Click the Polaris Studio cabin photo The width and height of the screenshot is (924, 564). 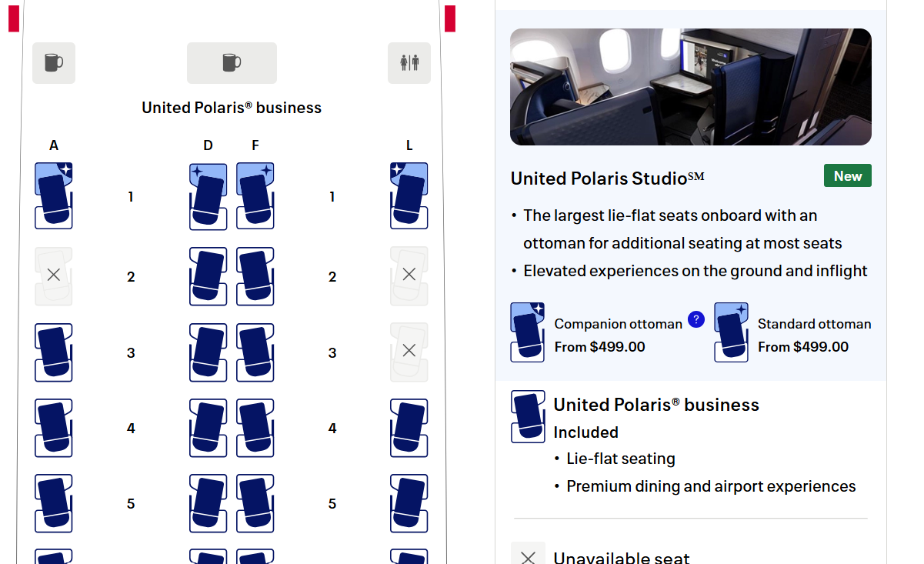pyautogui.click(x=690, y=86)
